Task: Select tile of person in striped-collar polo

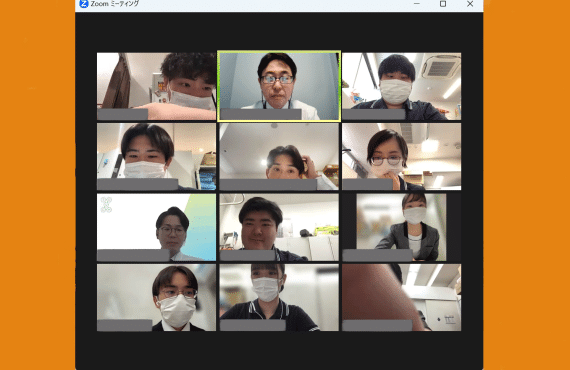Action: coord(279,297)
